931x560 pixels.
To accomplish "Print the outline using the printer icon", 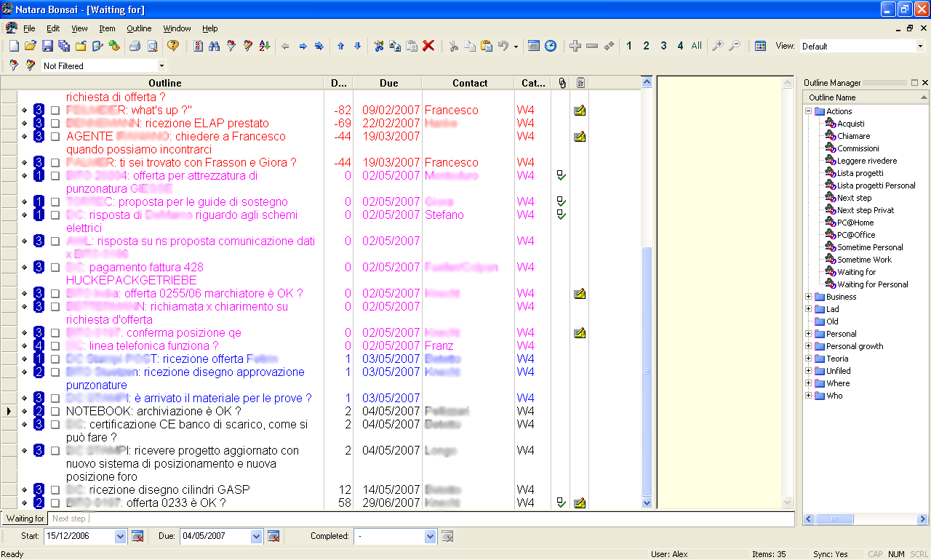I will [x=135, y=46].
